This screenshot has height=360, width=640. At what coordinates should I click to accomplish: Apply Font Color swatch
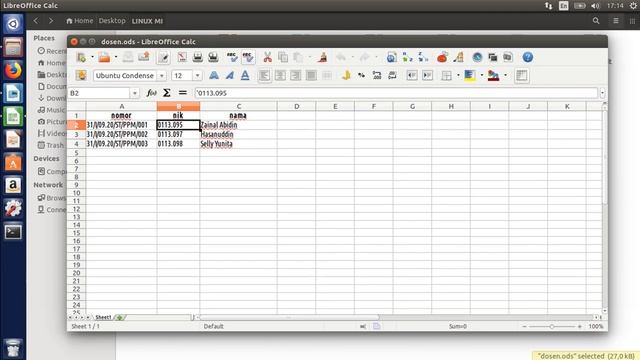(493, 76)
